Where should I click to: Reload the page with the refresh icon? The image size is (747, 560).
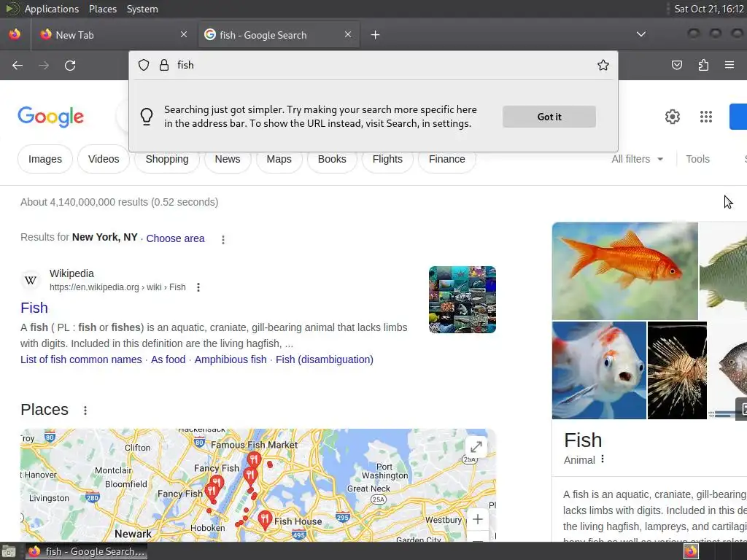click(70, 65)
